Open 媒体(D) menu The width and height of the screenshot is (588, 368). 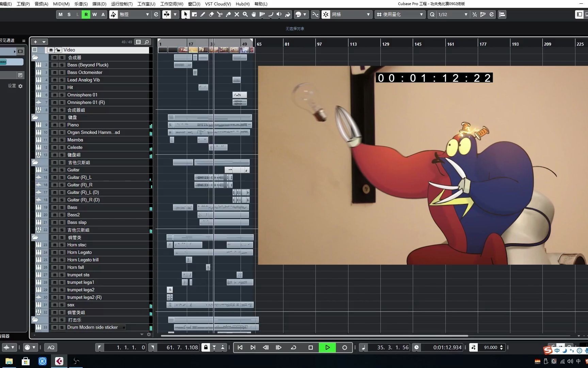pos(99,4)
